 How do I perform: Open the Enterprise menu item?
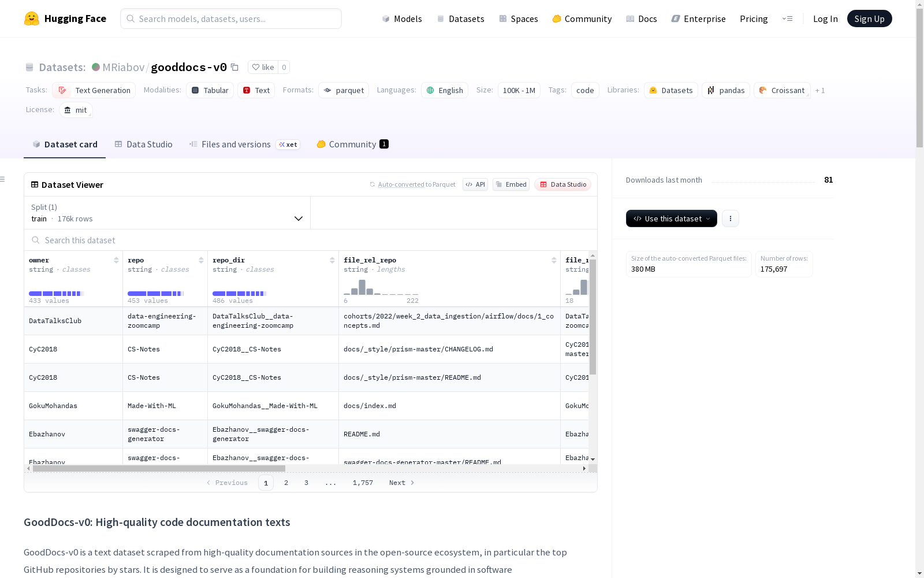(698, 18)
